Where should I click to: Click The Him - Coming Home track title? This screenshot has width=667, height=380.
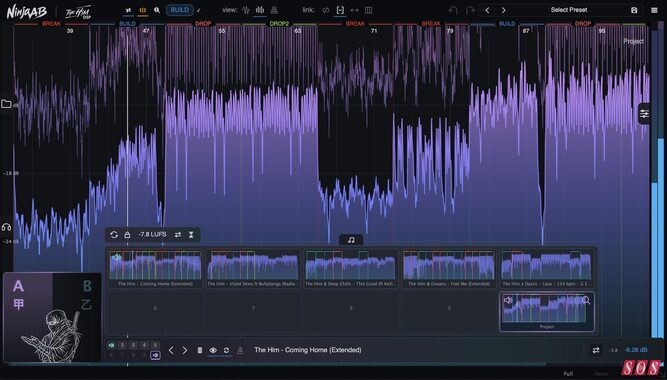pyautogui.click(x=308, y=350)
